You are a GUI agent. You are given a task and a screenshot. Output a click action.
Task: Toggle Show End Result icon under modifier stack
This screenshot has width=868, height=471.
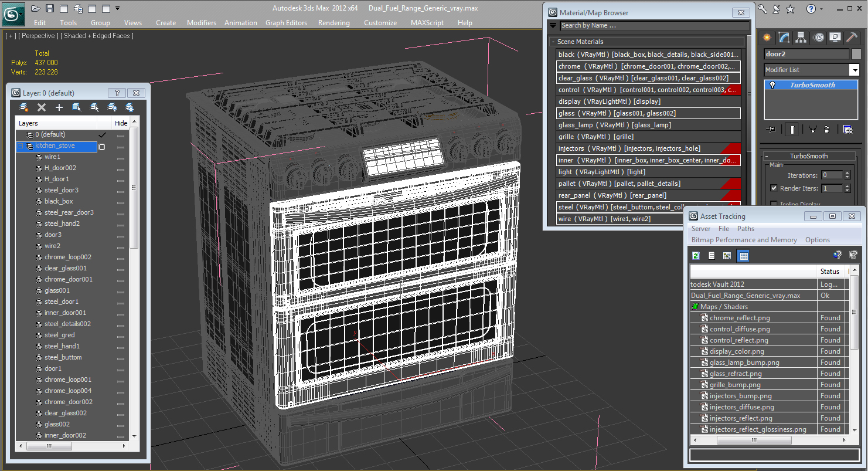[792, 130]
